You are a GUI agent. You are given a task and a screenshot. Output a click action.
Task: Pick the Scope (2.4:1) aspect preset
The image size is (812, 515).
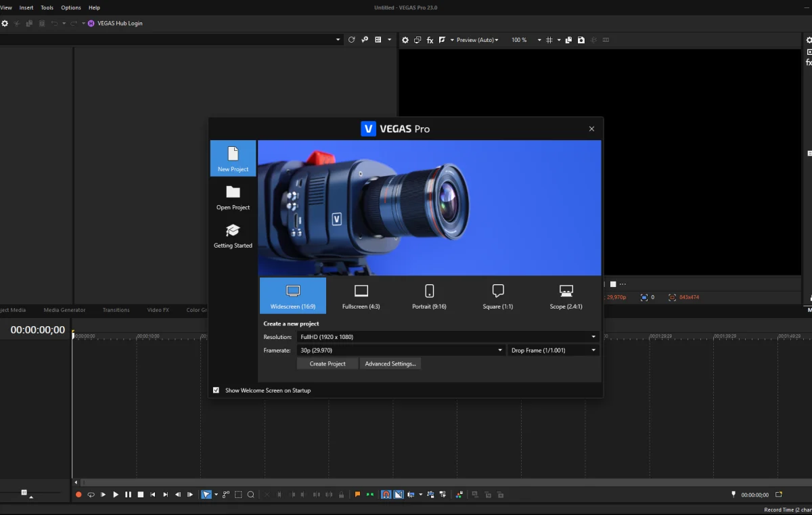pyautogui.click(x=566, y=296)
